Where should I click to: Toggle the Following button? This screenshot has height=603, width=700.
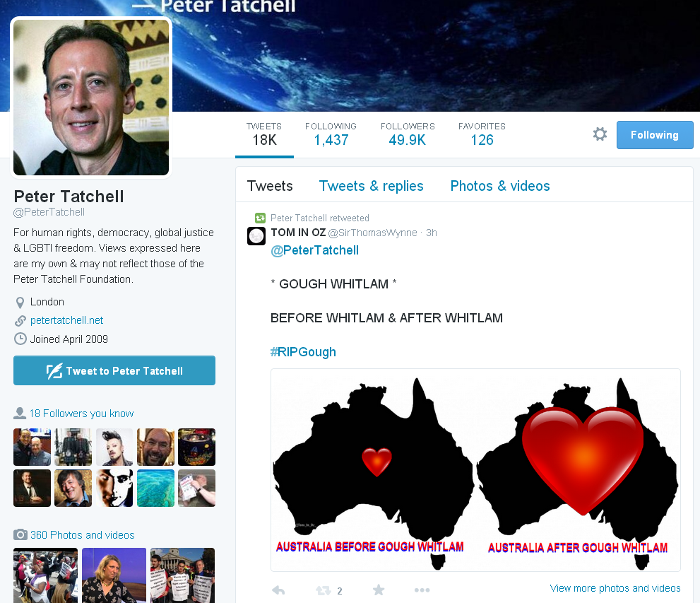click(x=655, y=135)
